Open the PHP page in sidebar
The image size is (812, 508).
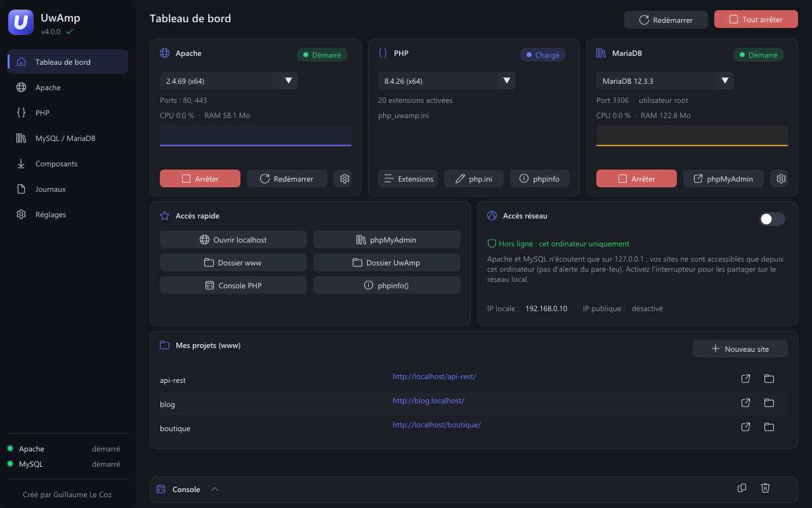point(68,113)
